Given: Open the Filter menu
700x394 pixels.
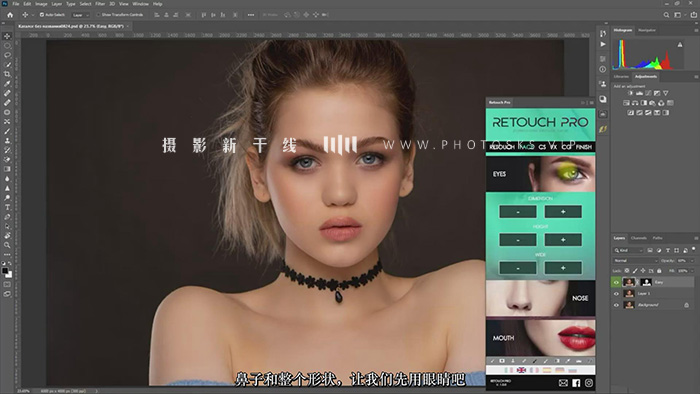Looking at the screenshot, I should (100, 4).
